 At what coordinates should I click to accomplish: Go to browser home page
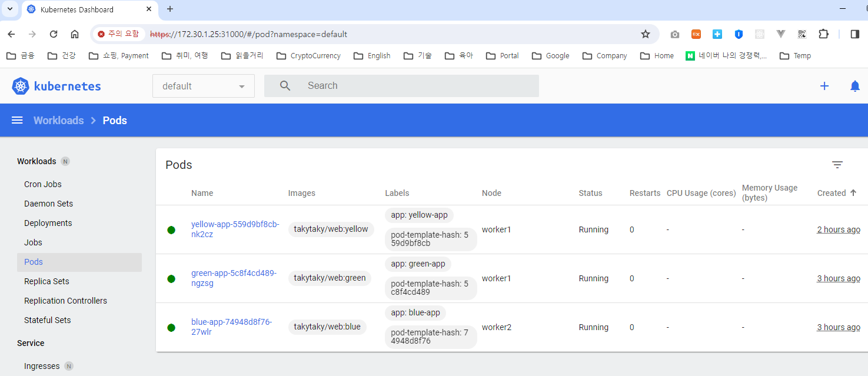pyautogui.click(x=75, y=34)
